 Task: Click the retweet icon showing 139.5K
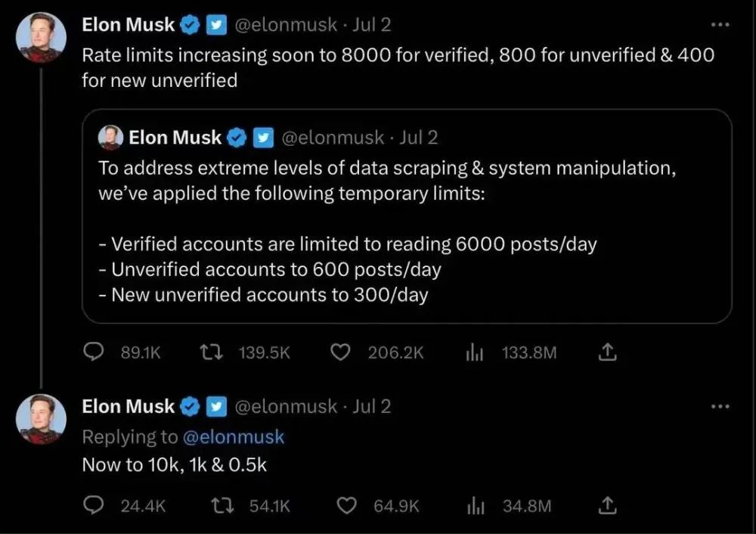212,352
